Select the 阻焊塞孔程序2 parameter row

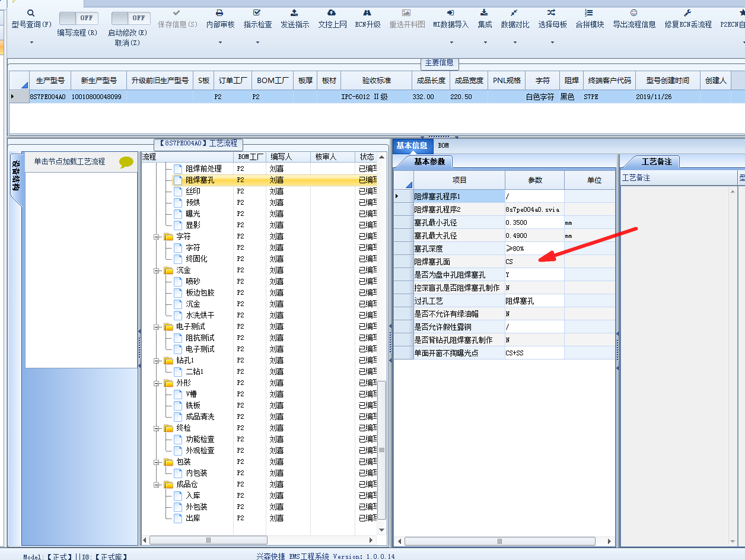[504, 209]
